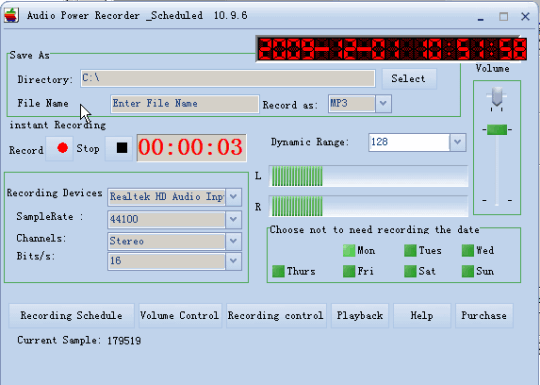Click the 44100 SampleRate field
This screenshot has height=385, width=540.
pyautogui.click(x=167, y=219)
